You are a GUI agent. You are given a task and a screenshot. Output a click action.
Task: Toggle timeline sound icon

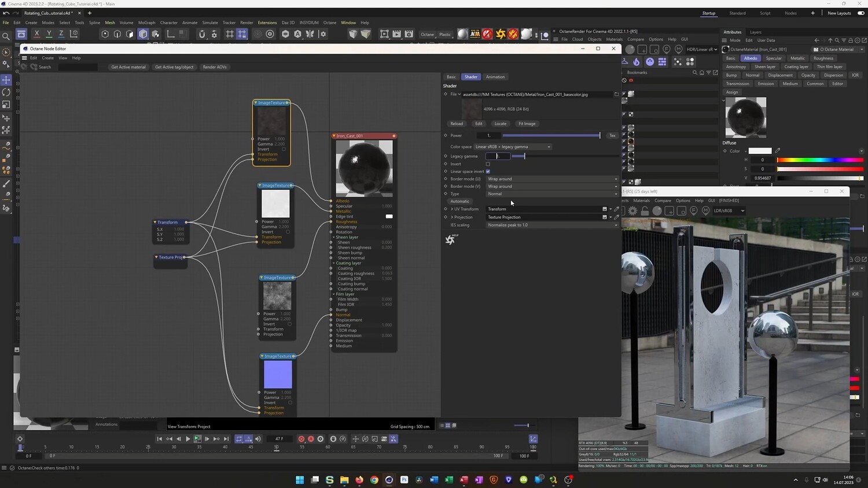[258, 439]
